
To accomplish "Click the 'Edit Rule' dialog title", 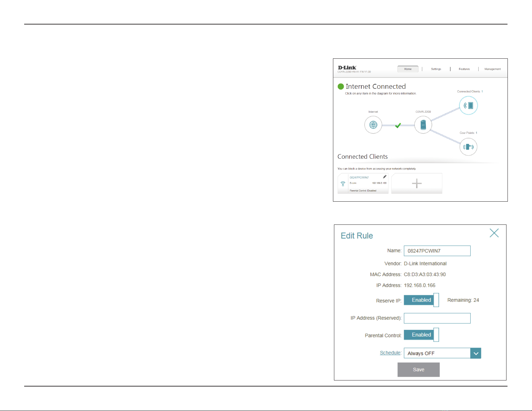I will coord(357,236).
